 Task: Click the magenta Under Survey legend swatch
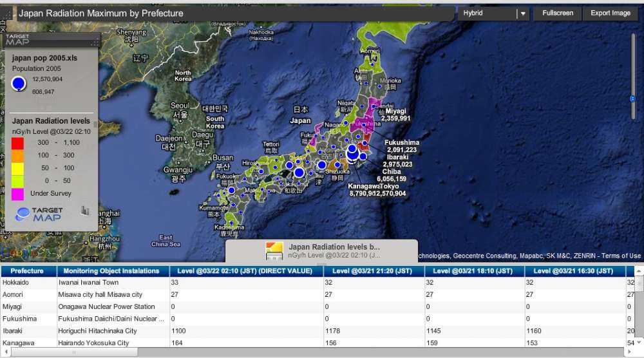tap(18, 193)
